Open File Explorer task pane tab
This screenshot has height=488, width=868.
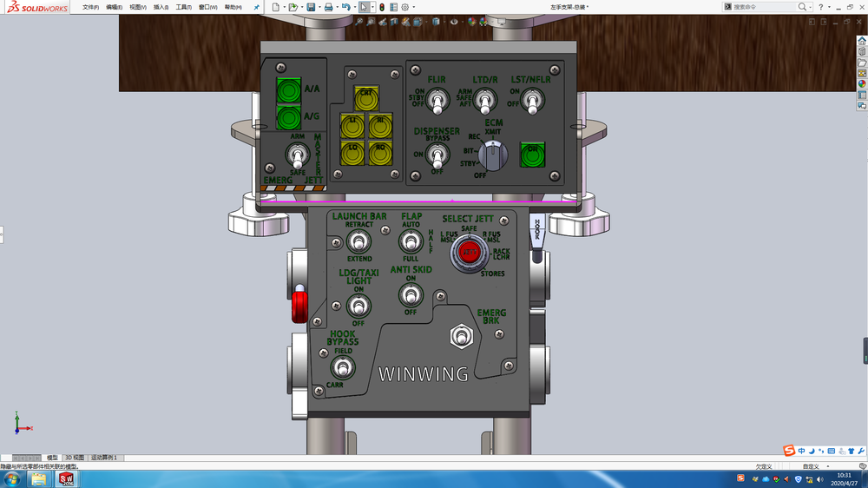click(862, 63)
